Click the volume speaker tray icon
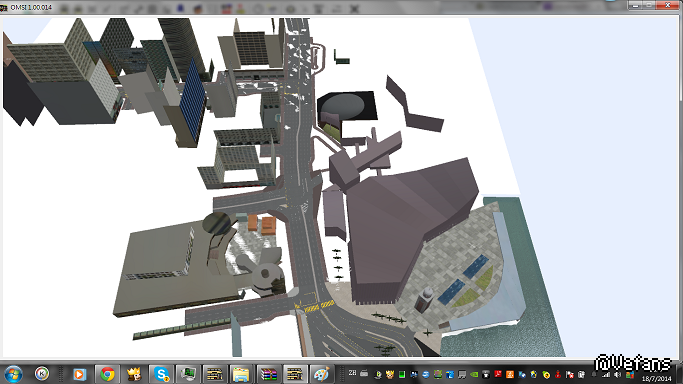Viewport: 683px width, 384px height. click(x=617, y=375)
